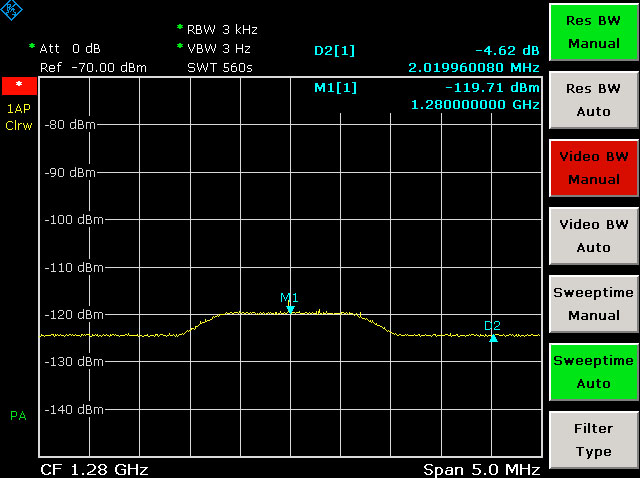Select the Sweeptime Manual softkey

(x=594, y=304)
